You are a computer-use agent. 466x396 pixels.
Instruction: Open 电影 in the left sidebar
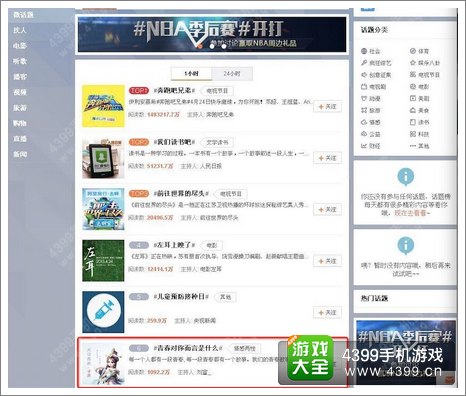pos(20,46)
